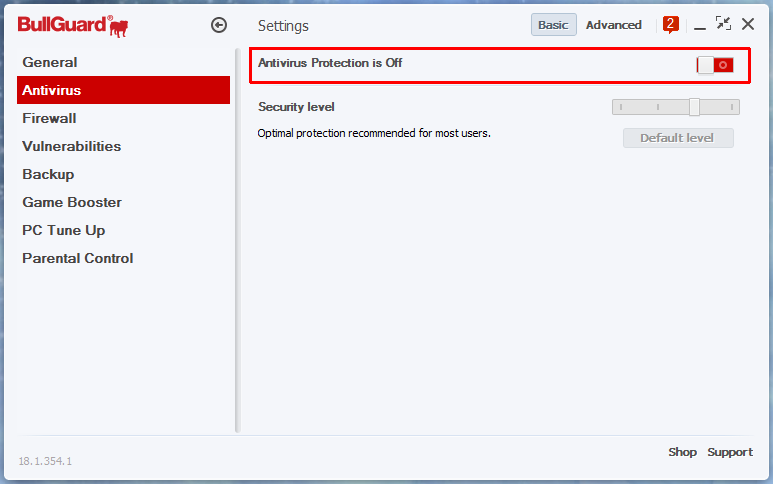773x484 pixels.
Task: Switch to Basic settings view
Action: point(553,25)
